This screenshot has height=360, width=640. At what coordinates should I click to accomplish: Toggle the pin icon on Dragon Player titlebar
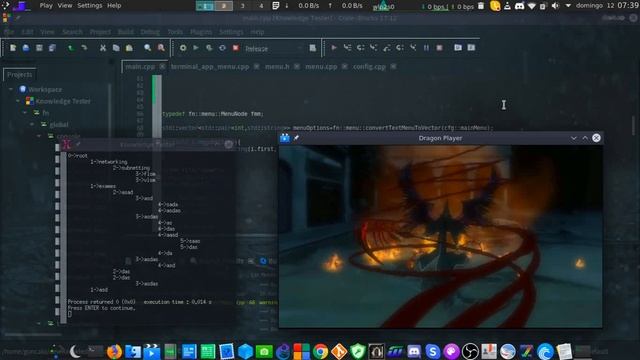(x=297, y=138)
